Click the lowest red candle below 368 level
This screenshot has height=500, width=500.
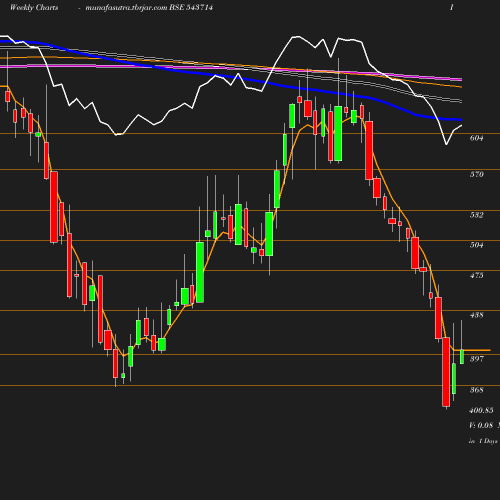pyautogui.click(x=446, y=372)
